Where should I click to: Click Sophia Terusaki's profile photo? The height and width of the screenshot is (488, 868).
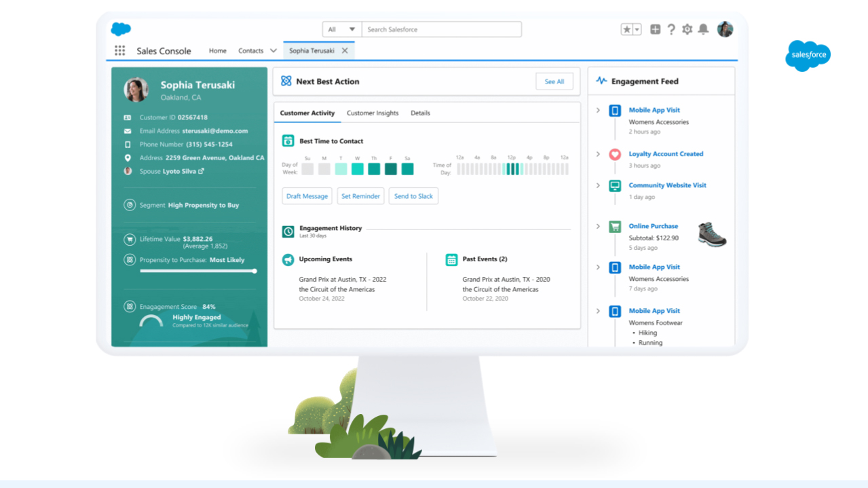tap(136, 90)
